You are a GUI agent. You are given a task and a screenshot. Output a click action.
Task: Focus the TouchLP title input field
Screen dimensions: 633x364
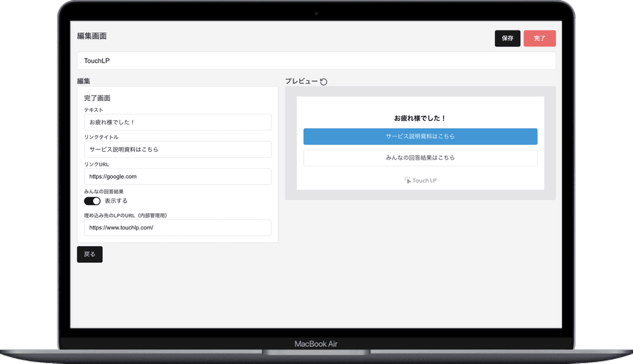pyautogui.click(x=316, y=61)
